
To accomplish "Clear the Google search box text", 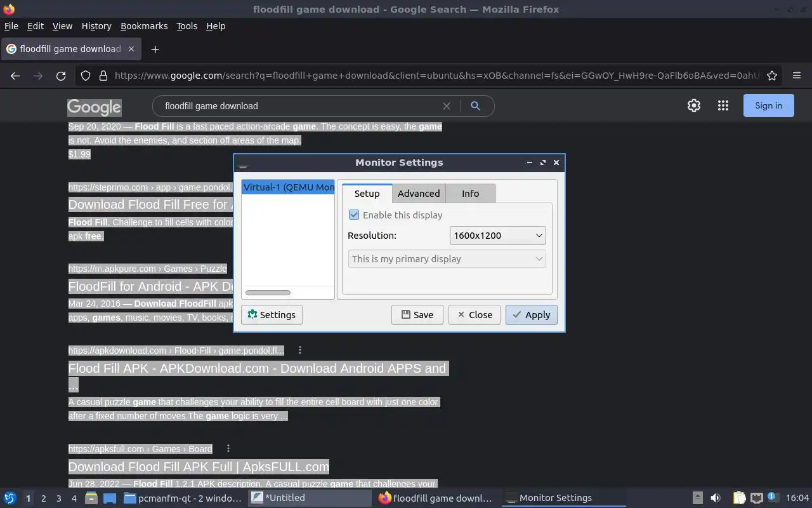I will pos(447,106).
